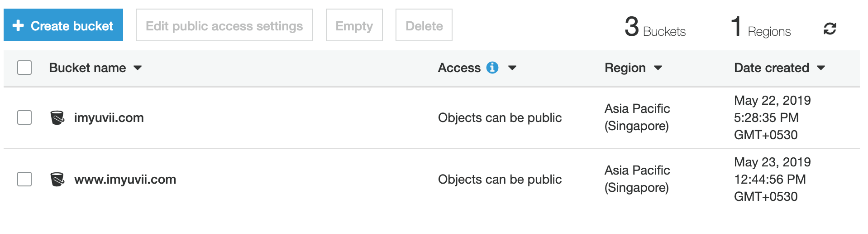Click the Access info icon

pos(492,68)
